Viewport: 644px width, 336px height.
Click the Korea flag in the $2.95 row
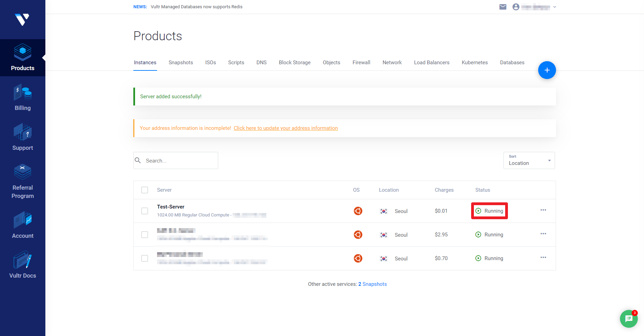click(384, 235)
